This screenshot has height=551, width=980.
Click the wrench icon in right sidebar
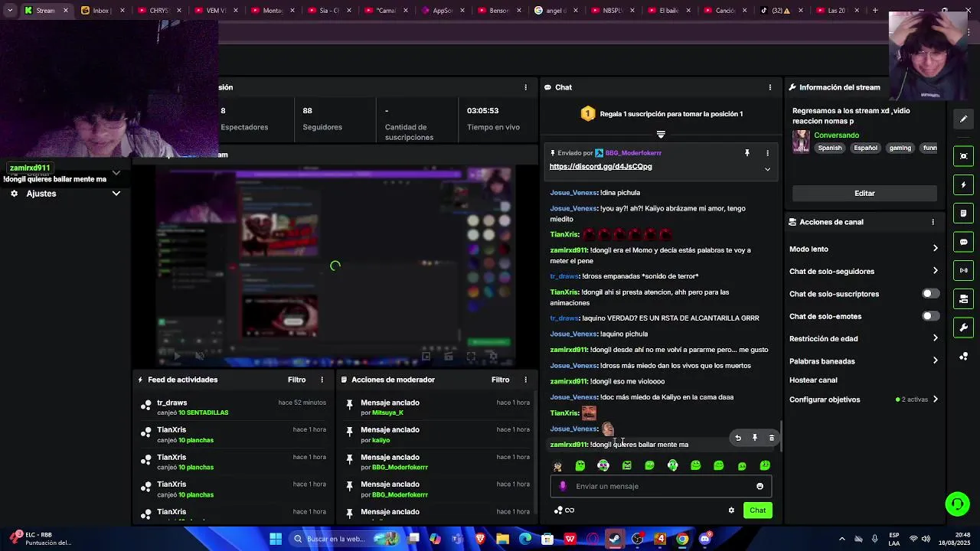pyautogui.click(x=963, y=328)
